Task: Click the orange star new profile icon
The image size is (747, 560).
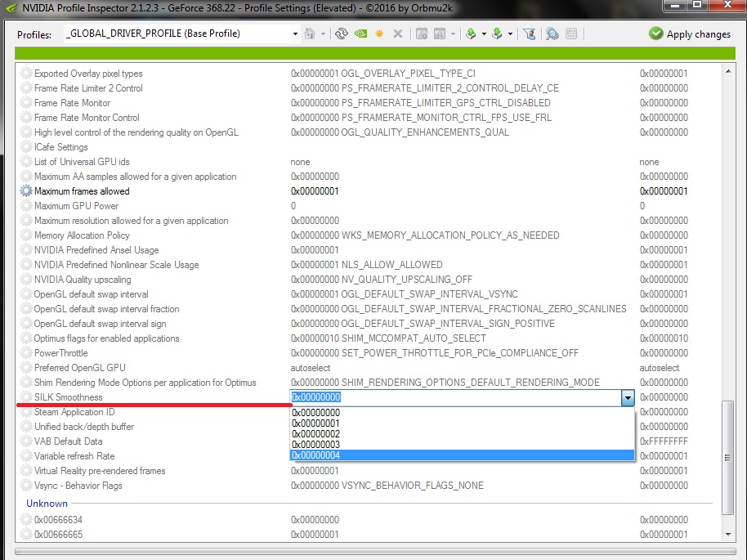Action: click(379, 34)
